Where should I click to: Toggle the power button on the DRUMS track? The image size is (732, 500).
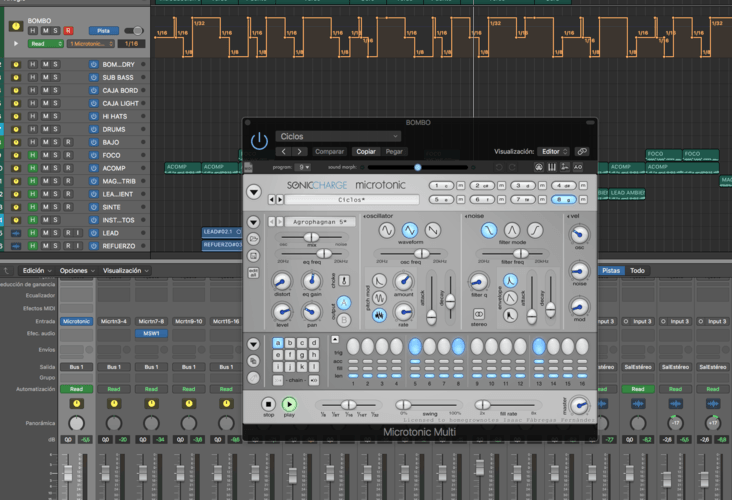(x=93, y=129)
